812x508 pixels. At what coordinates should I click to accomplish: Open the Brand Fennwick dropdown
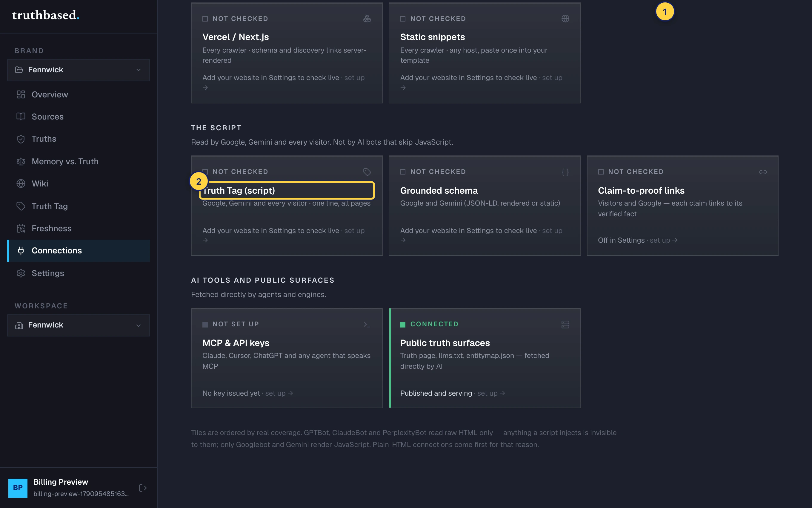pos(79,70)
